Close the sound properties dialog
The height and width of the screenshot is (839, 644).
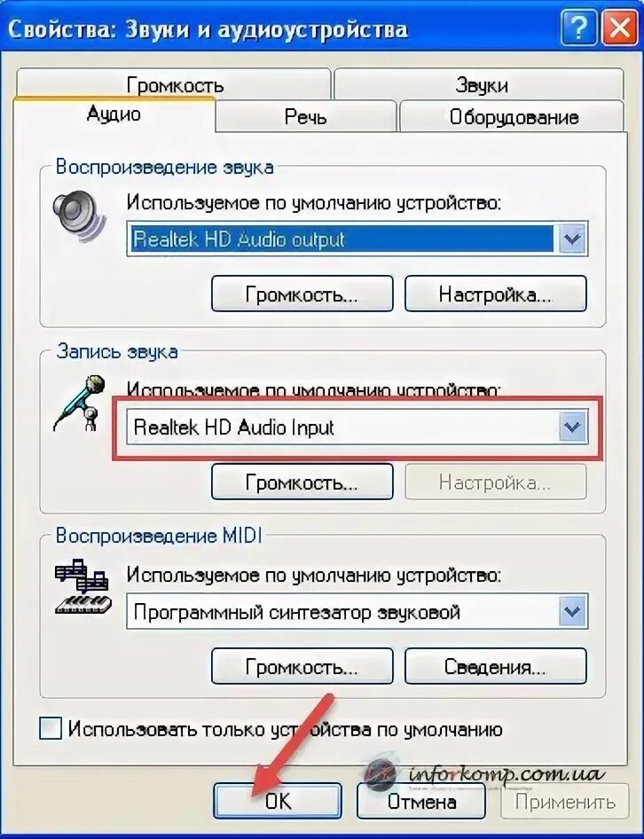click(619, 27)
